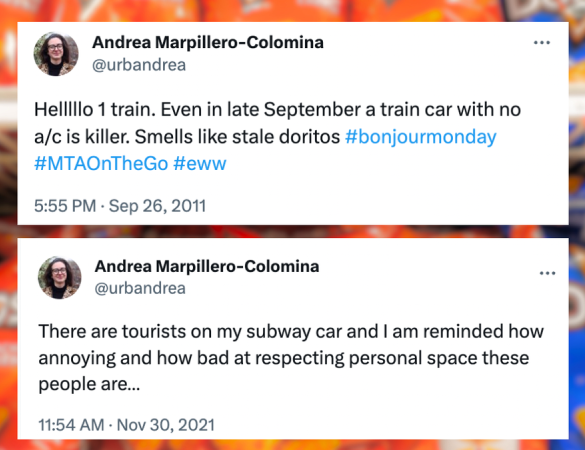The height and width of the screenshot is (450, 585).
Task: Click the Nov 30, 2021 date
Action: tap(166, 425)
